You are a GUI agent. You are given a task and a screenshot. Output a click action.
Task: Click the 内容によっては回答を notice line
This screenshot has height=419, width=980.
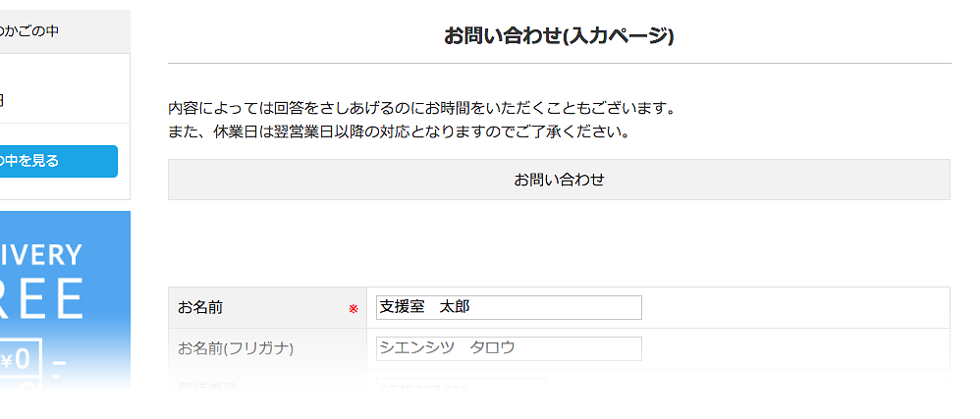(x=422, y=107)
